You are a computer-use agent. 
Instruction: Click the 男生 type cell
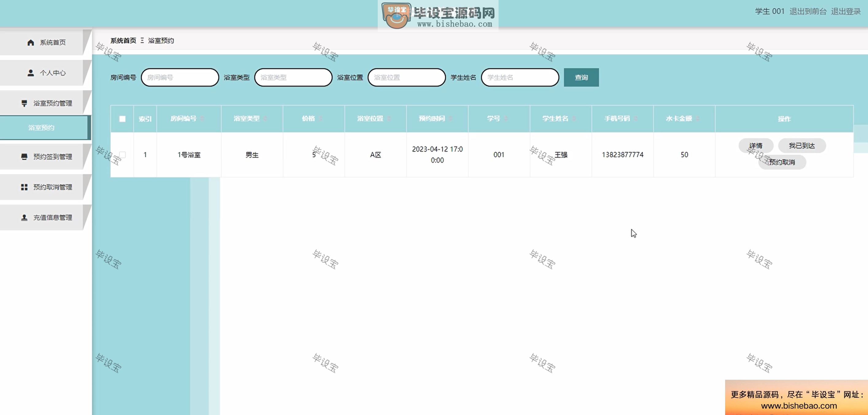(x=252, y=154)
